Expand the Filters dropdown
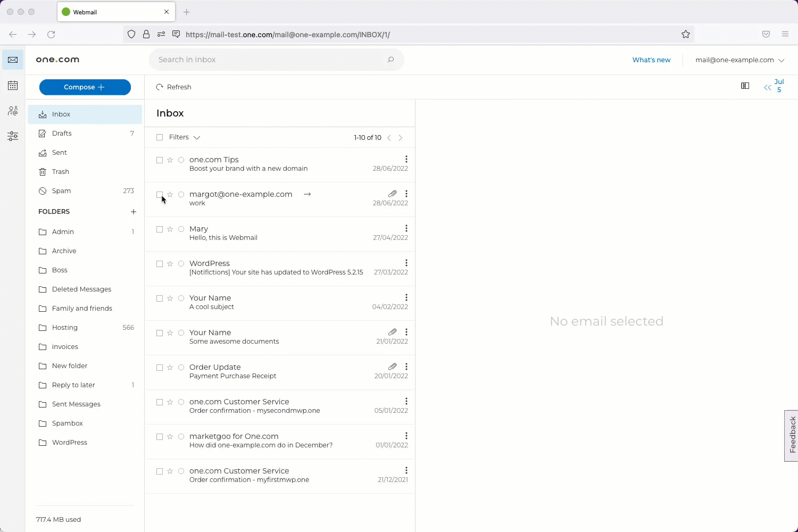This screenshot has width=798, height=532. pyautogui.click(x=185, y=137)
